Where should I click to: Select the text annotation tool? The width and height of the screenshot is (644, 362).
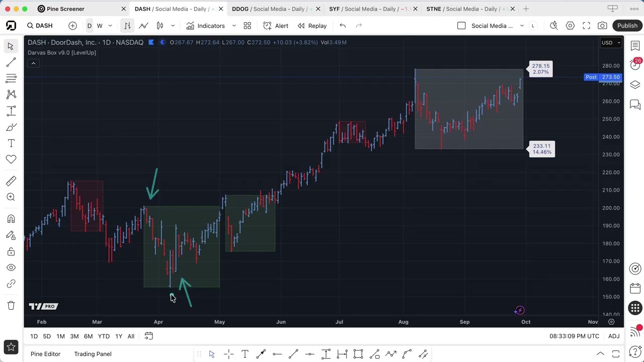click(11, 143)
